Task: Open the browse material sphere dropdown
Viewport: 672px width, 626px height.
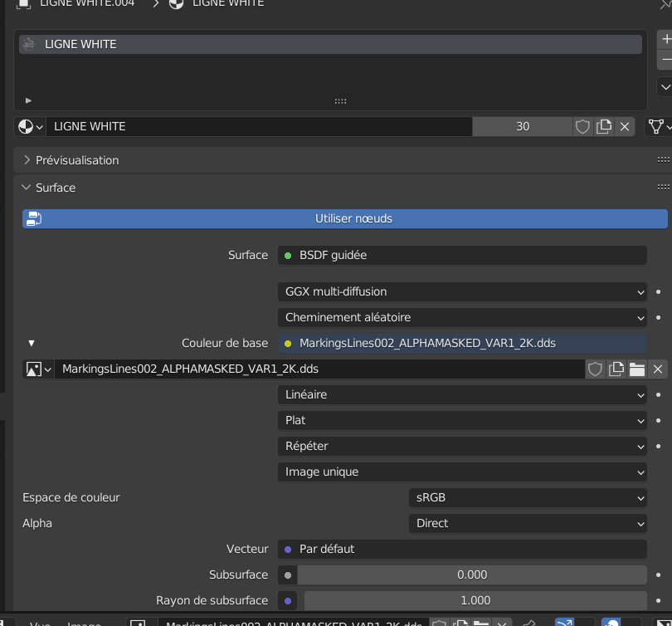Action: point(30,126)
